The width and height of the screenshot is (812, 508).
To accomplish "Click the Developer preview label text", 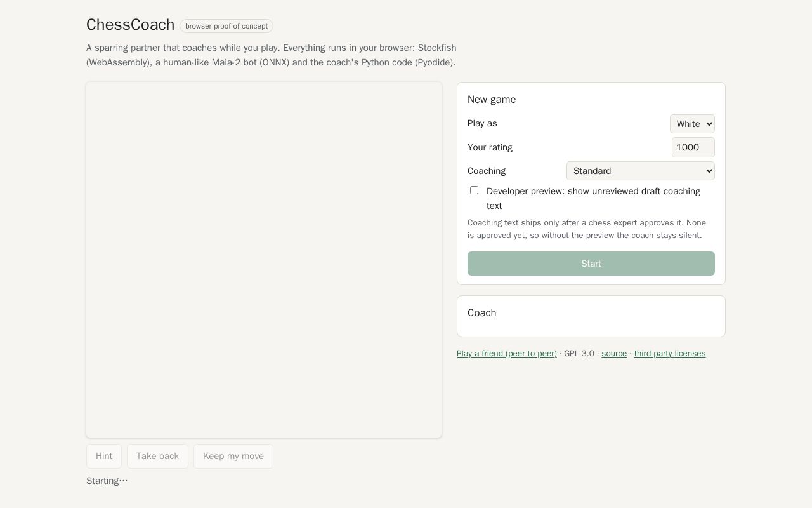I will [x=594, y=199].
